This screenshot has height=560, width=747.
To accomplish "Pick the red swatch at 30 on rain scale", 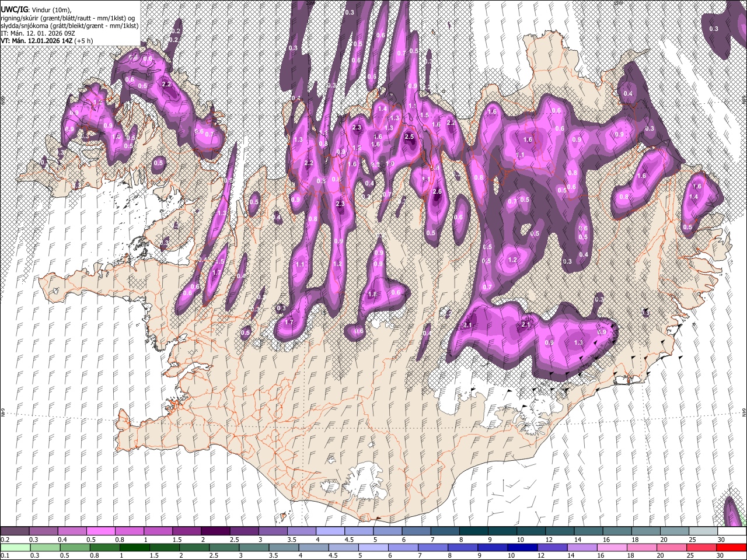I will [x=731, y=547].
